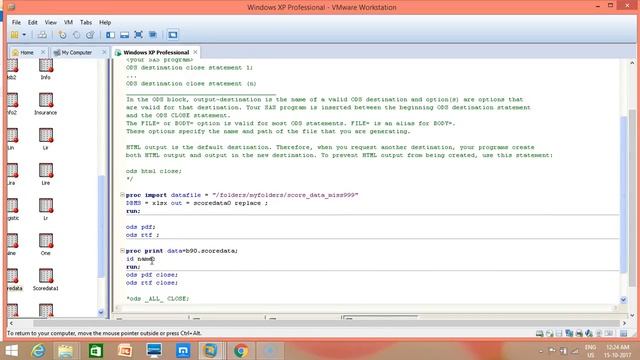The height and width of the screenshot is (360, 640).
Task: Open the VM menu
Action: click(68, 22)
